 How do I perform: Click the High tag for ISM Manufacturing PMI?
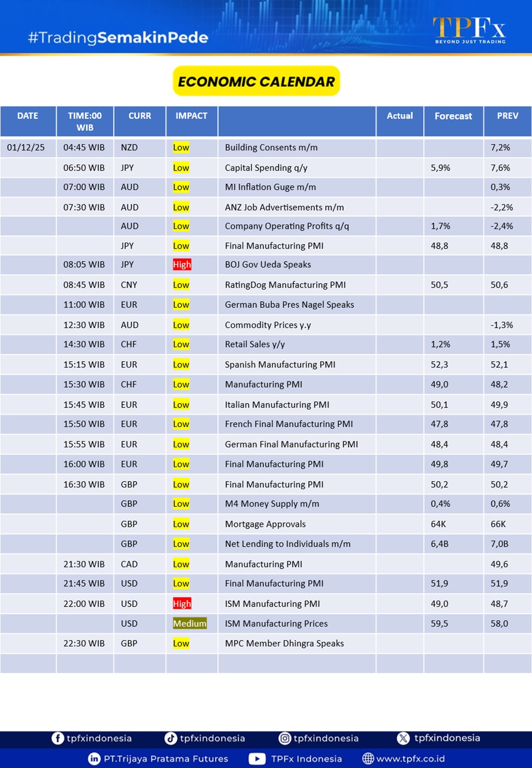[x=182, y=604]
